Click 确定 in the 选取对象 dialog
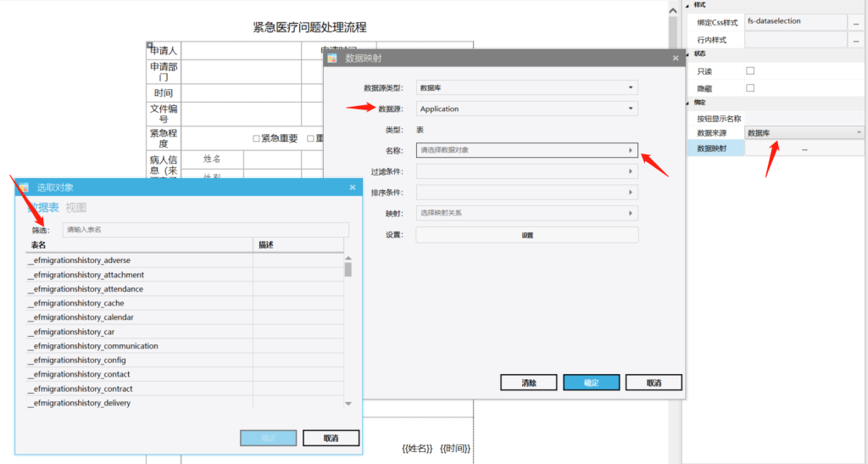The width and height of the screenshot is (868, 464). point(269,438)
